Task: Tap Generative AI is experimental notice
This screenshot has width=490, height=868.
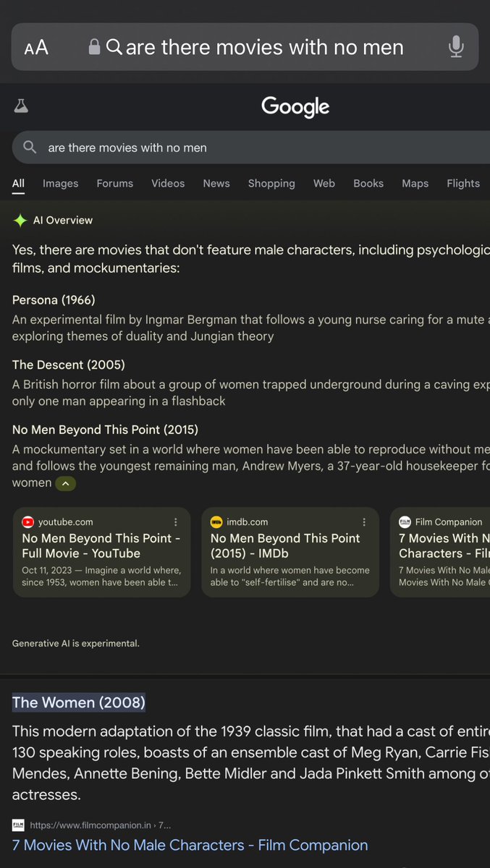Action: [76, 643]
